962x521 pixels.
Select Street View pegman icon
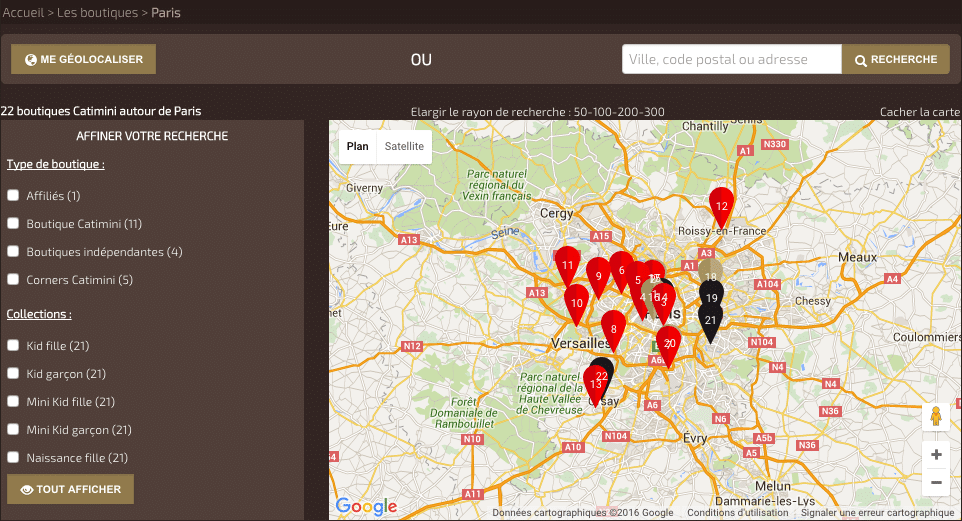(x=936, y=416)
